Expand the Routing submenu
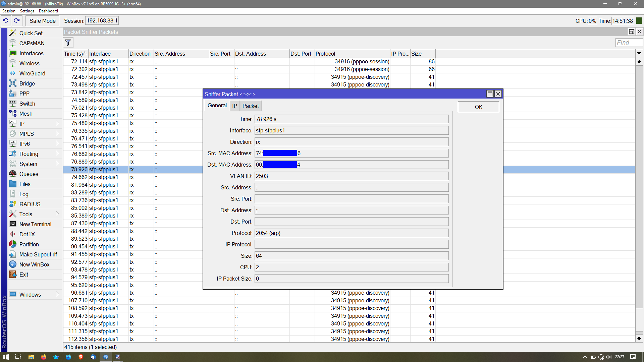644x362 pixels. [x=57, y=154]
